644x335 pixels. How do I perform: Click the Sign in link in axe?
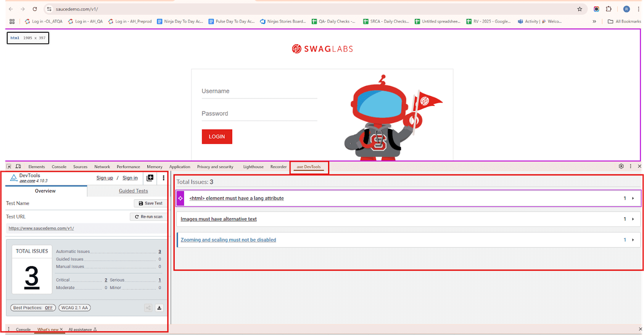tap(130, 178)
